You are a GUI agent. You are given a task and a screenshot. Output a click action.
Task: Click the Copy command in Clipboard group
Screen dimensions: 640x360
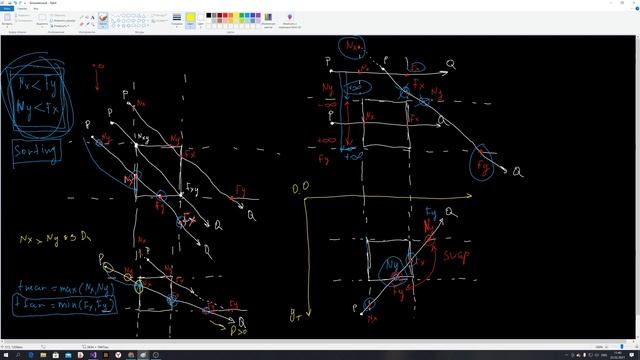click(23, 20)
